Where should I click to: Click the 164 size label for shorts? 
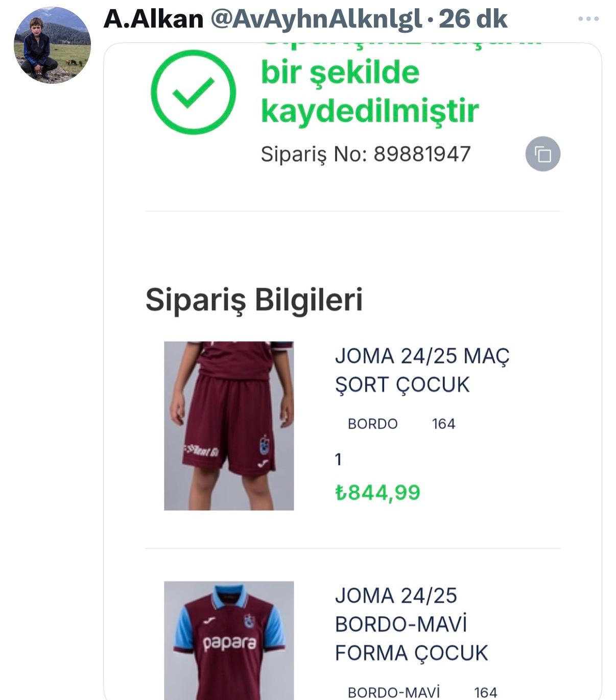[443, 424]
